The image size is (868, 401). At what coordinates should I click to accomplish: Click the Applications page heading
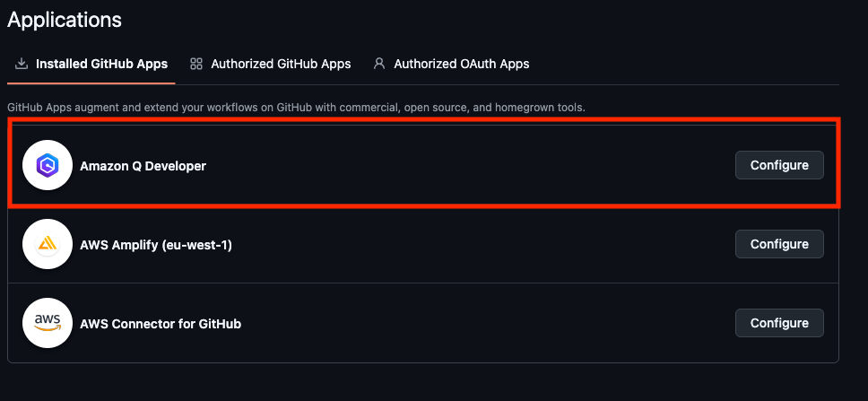coord(65,20)
